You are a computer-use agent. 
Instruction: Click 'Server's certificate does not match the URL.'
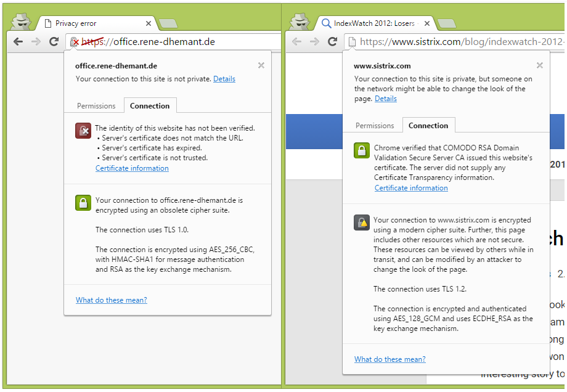coord(172,138)
